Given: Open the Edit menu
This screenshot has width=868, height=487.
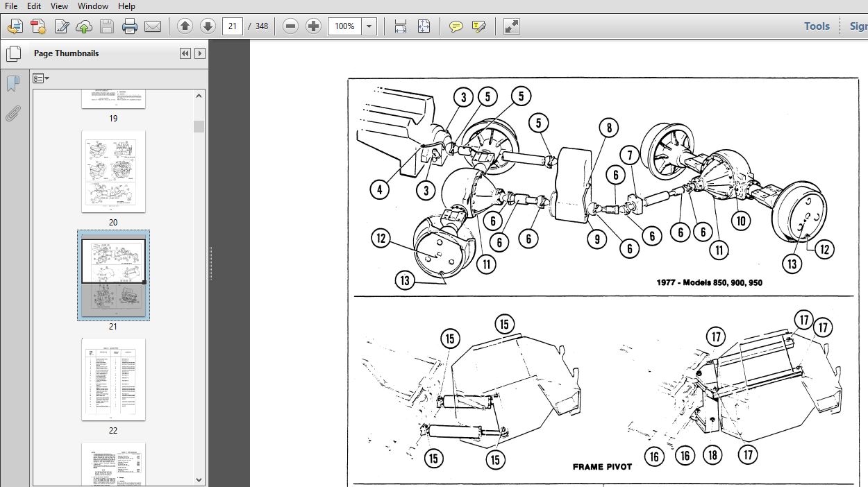Looking at the screenshot, I should pos(34,6).
